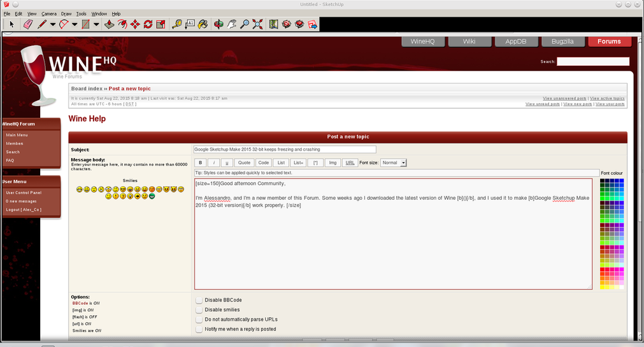Insert the black arrow smiley
The image size is (644, 347).
(138, 196)
